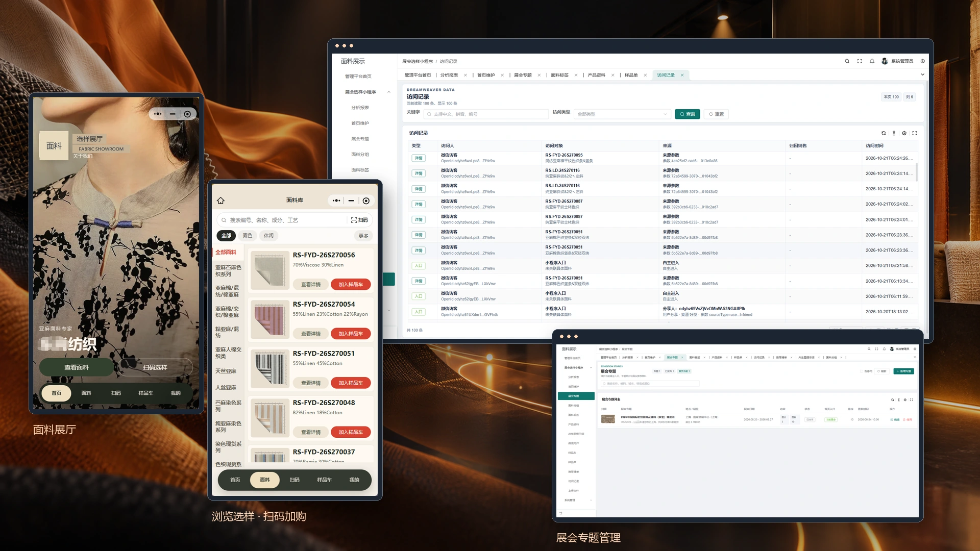980x551 pixels.
Task: Open 样品车 in the 面料展厅 bottom navigation
Action: pos(145,393)
